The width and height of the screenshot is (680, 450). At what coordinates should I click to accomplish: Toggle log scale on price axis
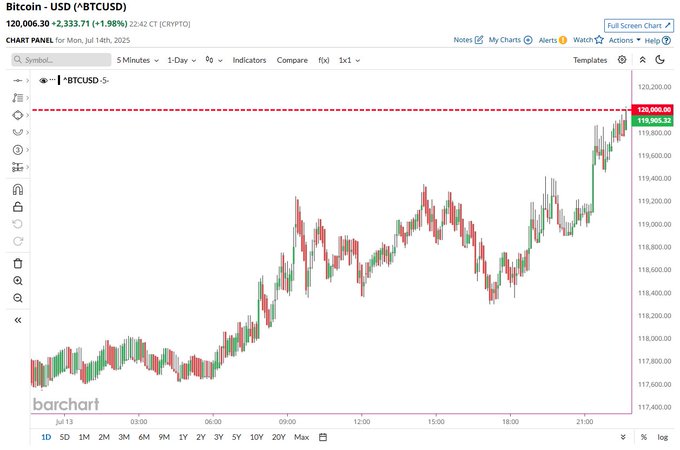(662, 437)
